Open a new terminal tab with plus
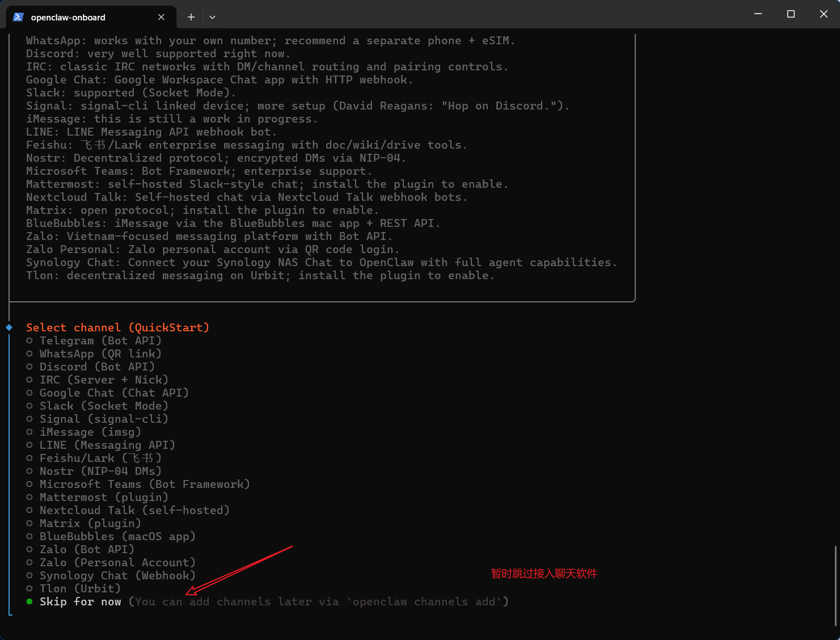The height and width of the screenshot is (640, 840). (x=191, y=17)
